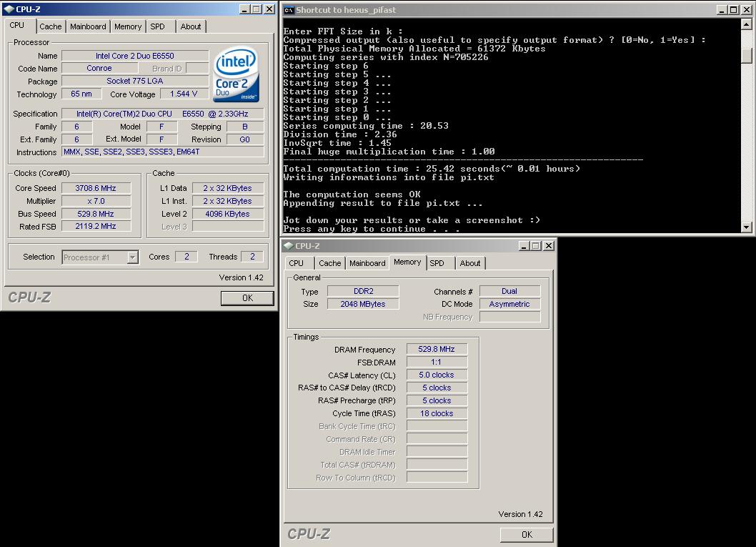The image size is (756, 547).
Task: Click the memory size value '2048 MBytes'
Action: pyautogui.click(x=363, y=304)
